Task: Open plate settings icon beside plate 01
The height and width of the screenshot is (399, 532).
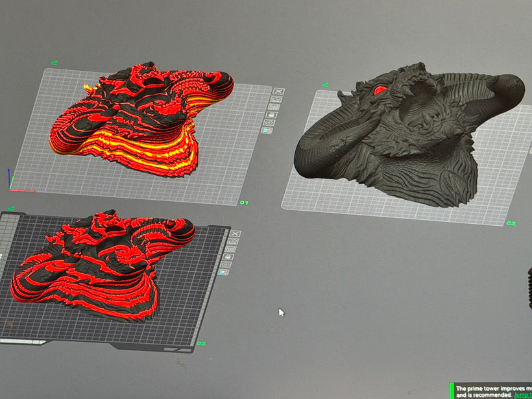Action: (269, 123)
